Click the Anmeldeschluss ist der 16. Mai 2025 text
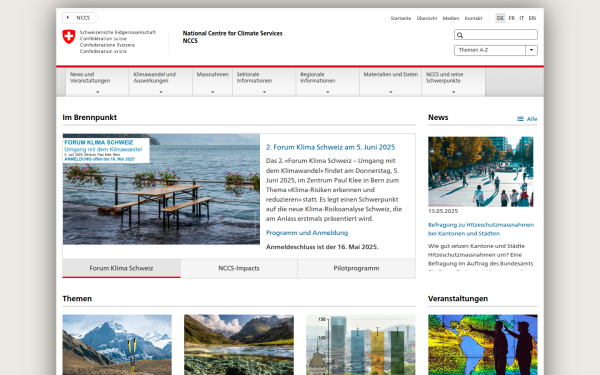This screenshot has height=375, width=600. click(322, 247)
